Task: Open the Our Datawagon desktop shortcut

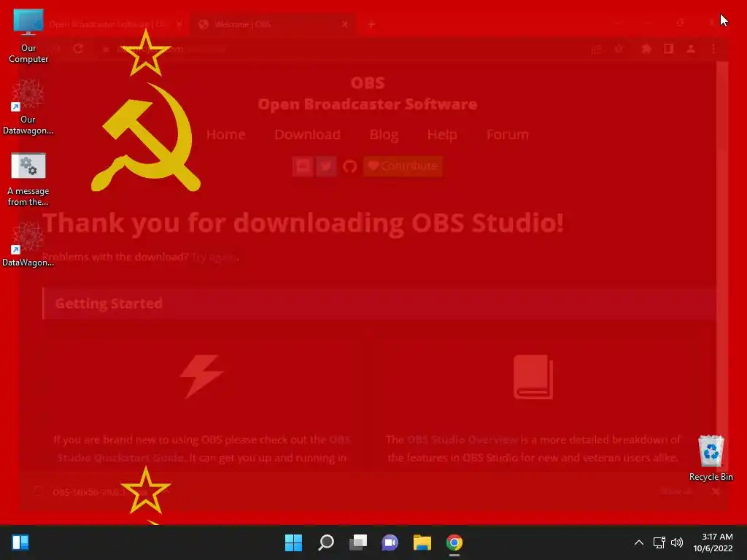Action: [28, 107]
